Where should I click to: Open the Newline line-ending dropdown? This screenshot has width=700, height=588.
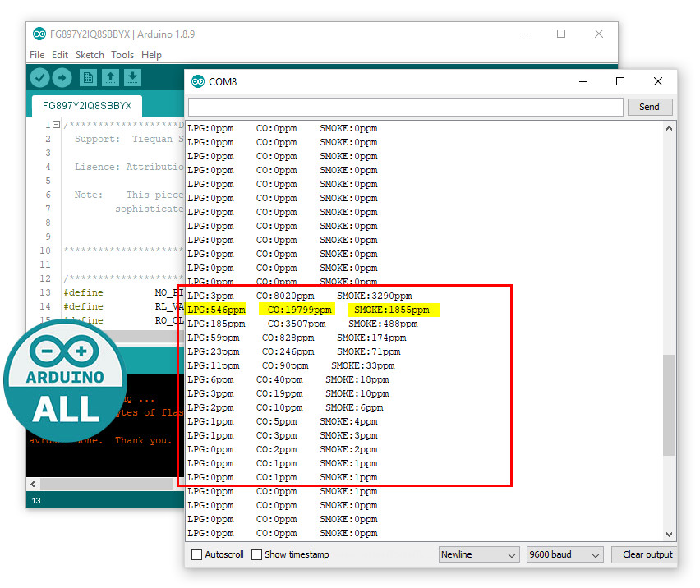coord(479,554)
